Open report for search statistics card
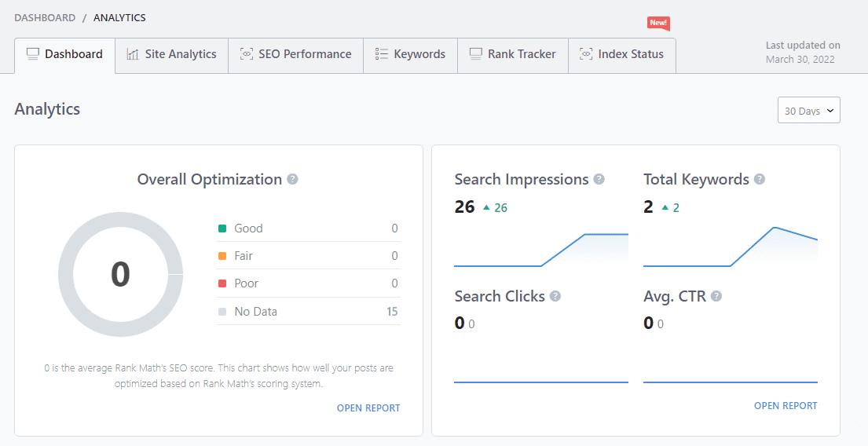868x446 pixels. [786, 406]
